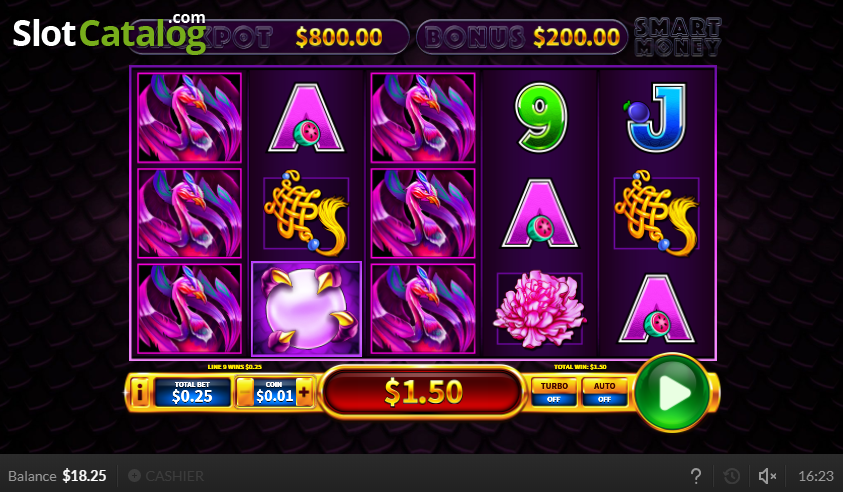
Task: Open the Cashier
Action: click(x=166, y=476)
